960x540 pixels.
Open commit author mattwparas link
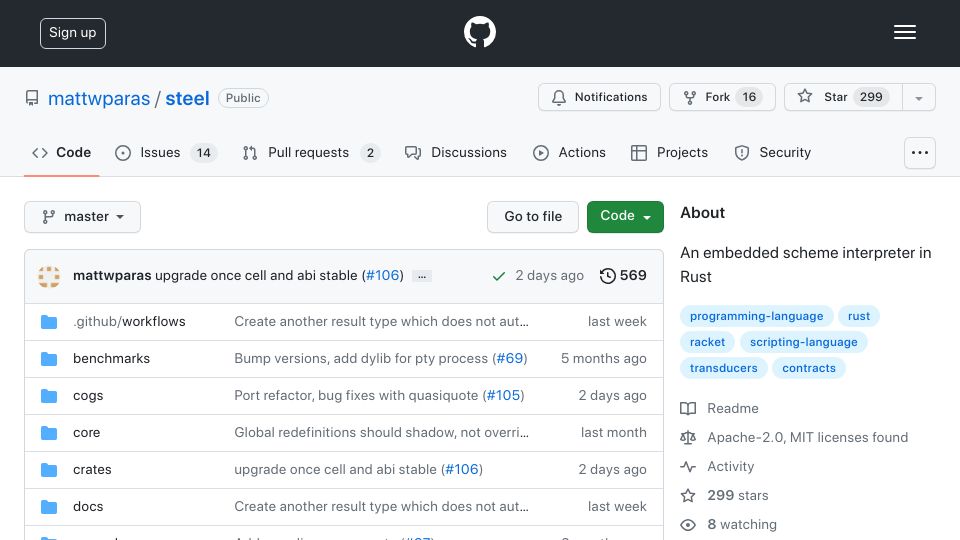[112, 276]
